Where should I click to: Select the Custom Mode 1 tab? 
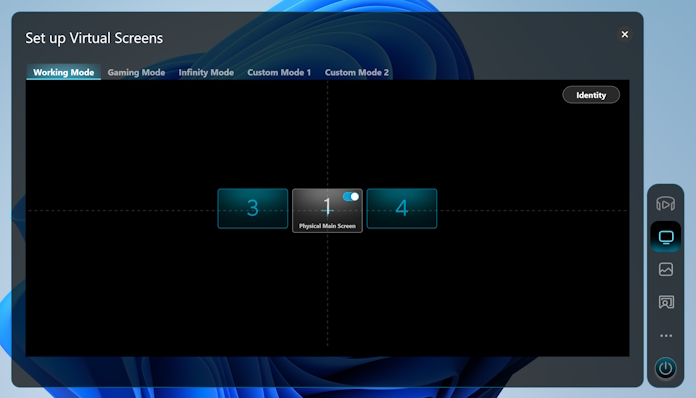click(279, 72)
